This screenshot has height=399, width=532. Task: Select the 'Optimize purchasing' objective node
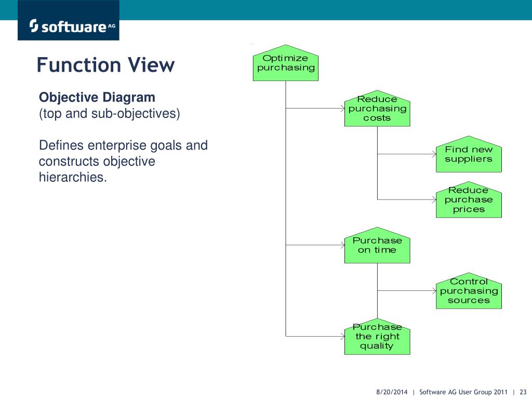pyautogui.click(x=286, y=63)
